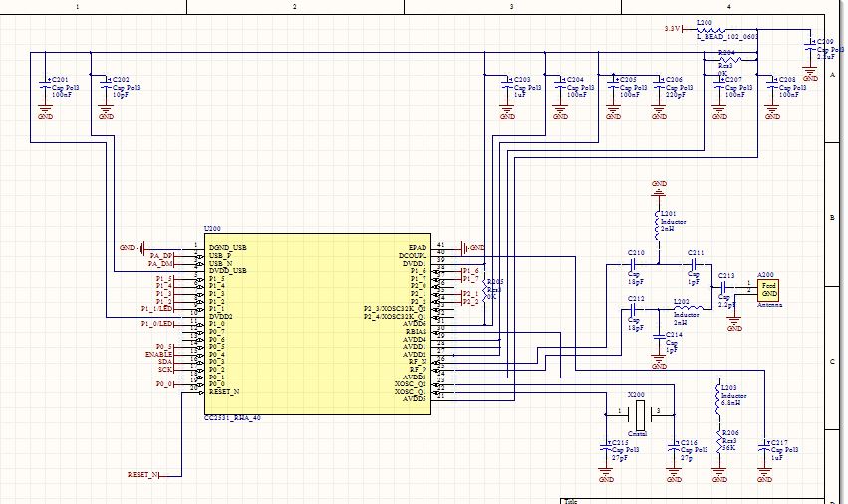The width and height of the screenshot is (848, 504).
Task: Click the P1_1/LED port label
Action: pyautogui.click(x=157, y=309)
